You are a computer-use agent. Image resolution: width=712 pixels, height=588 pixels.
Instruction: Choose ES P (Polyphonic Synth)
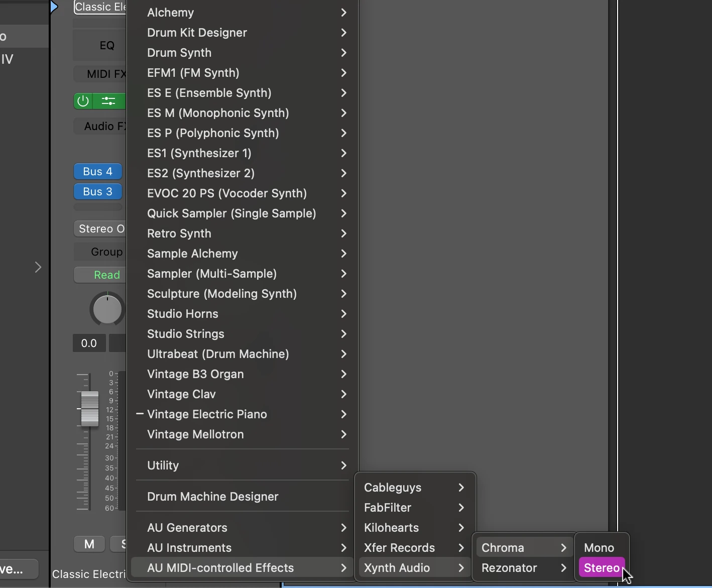coord(243,133)
